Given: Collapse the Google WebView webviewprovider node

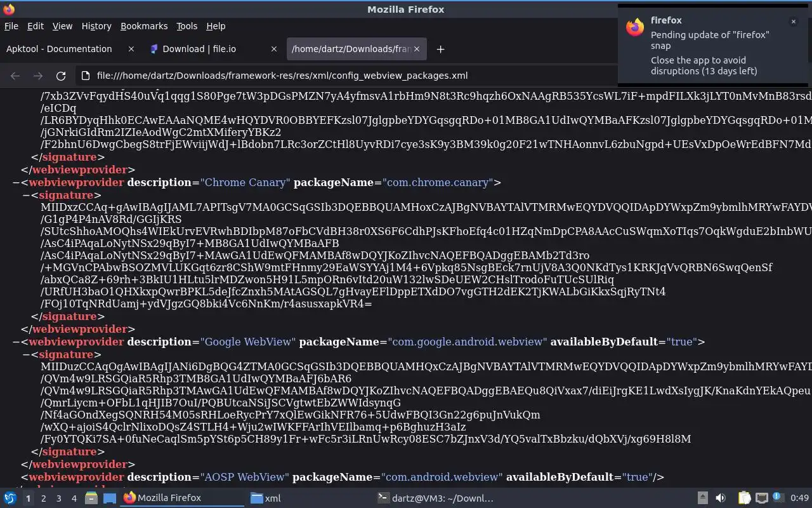Looking at the screenshot, I should pyautogui.click(x=16, y=342).
